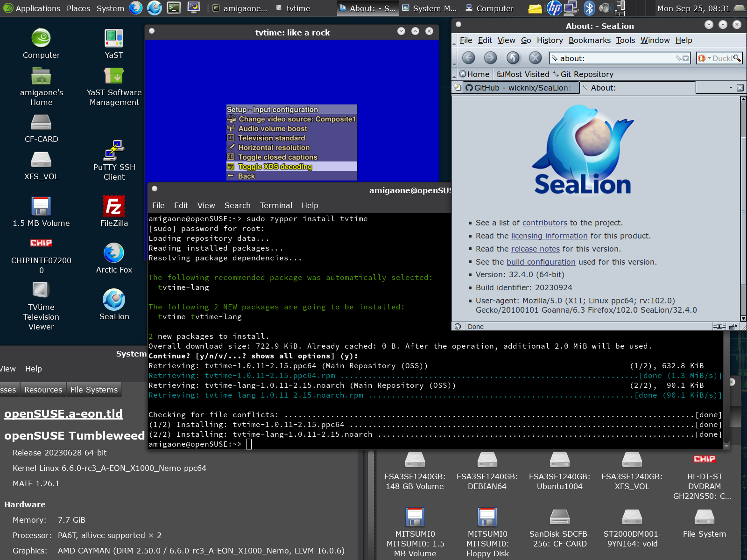Launch the terminal from the top panel
This screenshot has height=560, width=747.
174,8
